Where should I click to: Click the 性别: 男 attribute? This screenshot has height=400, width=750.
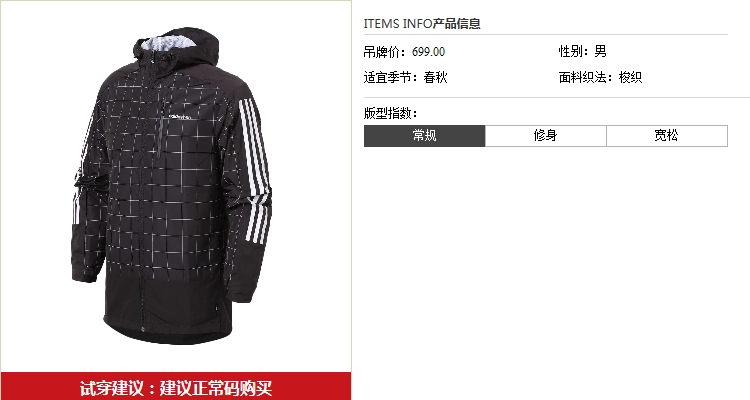[583, 51]
